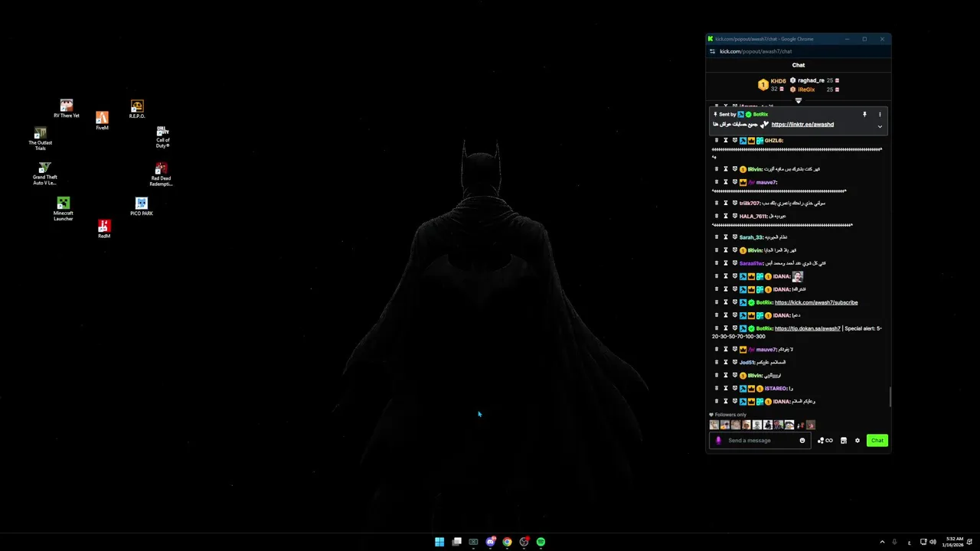This screenshot has width=980, height=551.
Task: Show hidden system tray icons
Action: tap(882, 542)
